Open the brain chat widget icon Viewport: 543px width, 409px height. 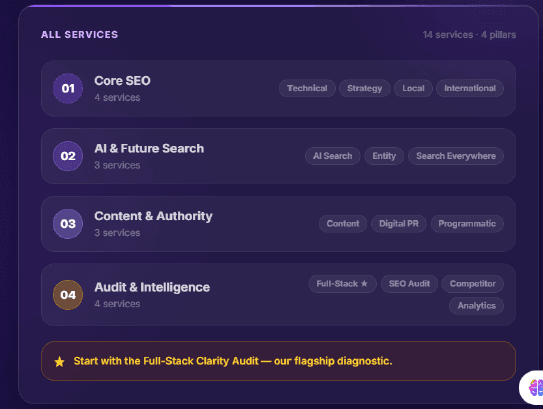tap(535, 387)
